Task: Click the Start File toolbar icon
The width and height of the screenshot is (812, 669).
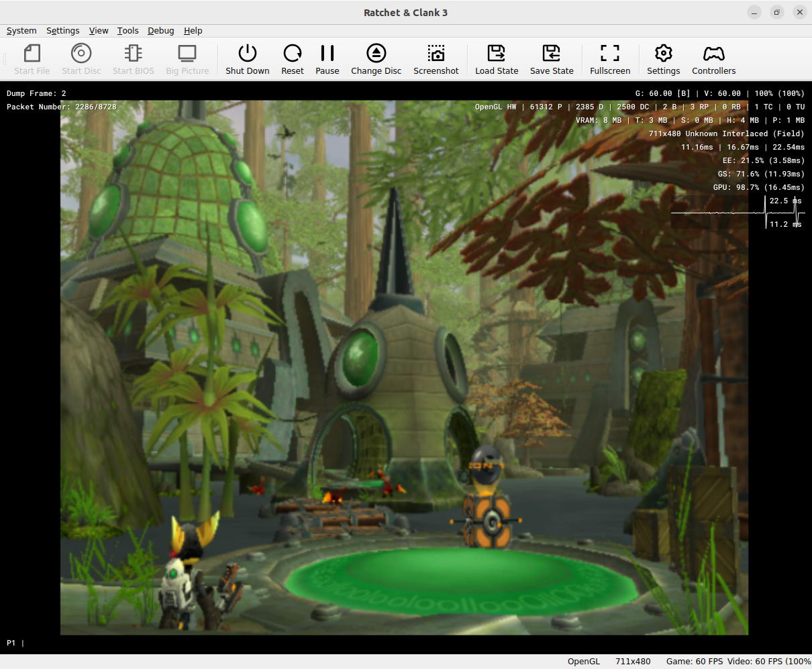Action: pos(32,53)
